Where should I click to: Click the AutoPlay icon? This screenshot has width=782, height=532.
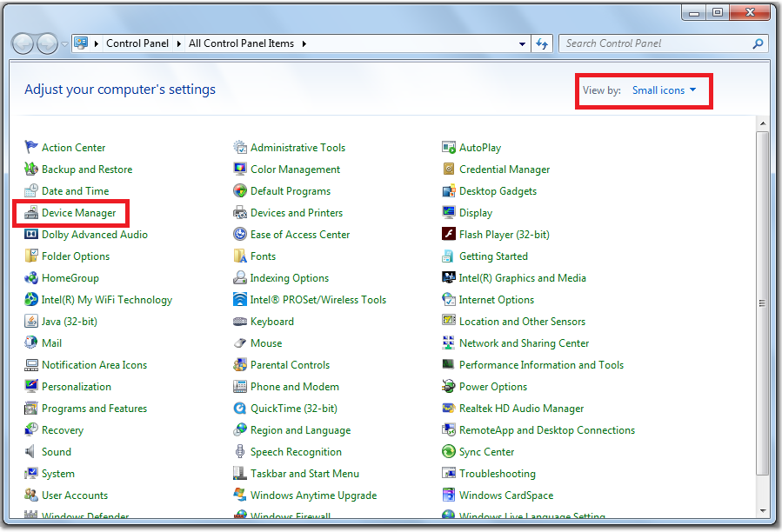click(x=449, y=147)
